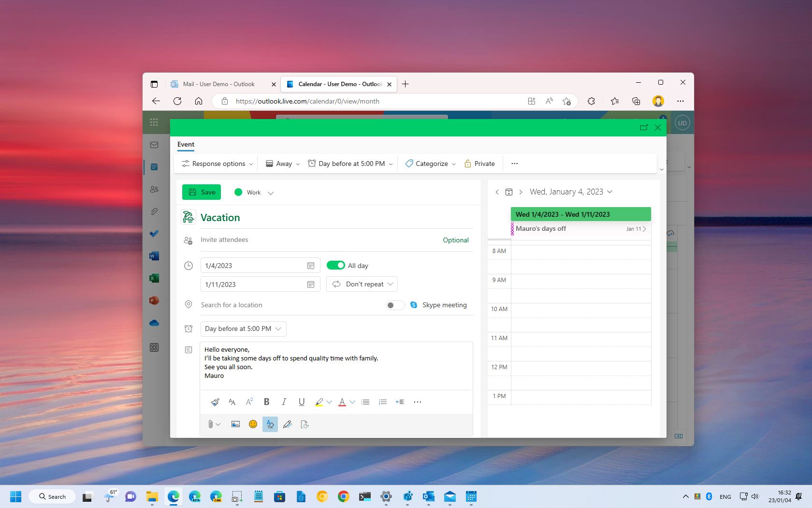Pop out the event window
The image size is (812, 508).
point(644,127)
